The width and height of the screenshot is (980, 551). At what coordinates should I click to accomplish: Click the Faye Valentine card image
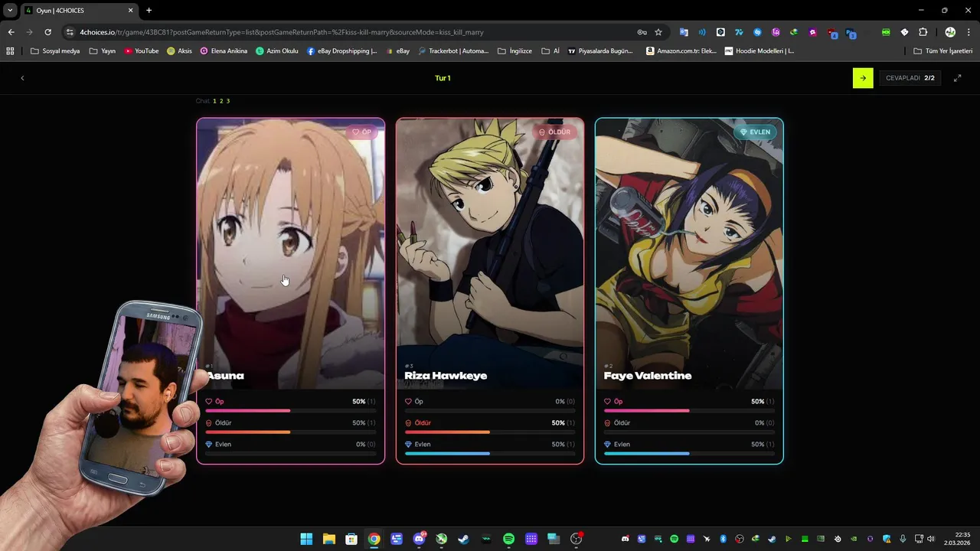[x=689, y=253]
